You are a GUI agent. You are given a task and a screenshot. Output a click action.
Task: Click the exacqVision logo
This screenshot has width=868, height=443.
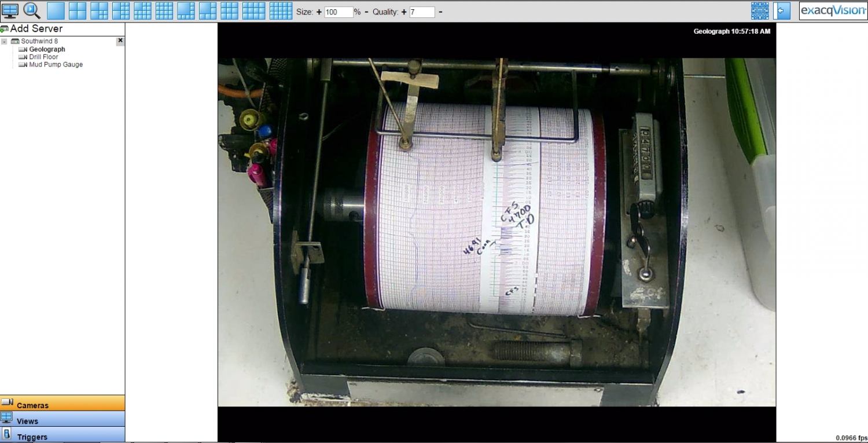833,10
